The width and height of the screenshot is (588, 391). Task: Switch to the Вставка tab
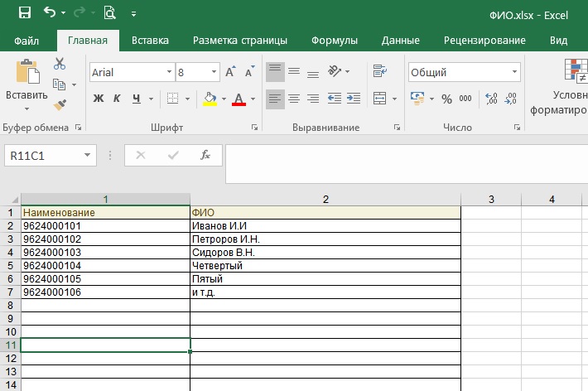click(x=150, y=41)
